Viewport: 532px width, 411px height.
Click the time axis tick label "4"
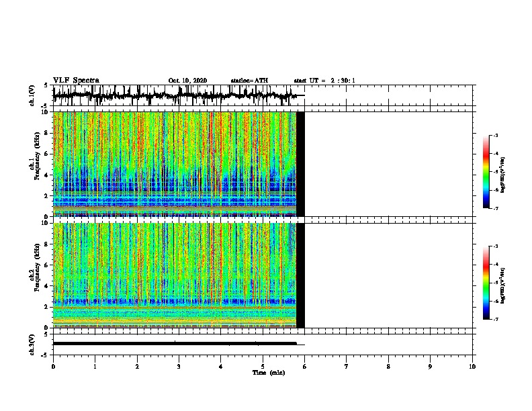click(220, 367)
